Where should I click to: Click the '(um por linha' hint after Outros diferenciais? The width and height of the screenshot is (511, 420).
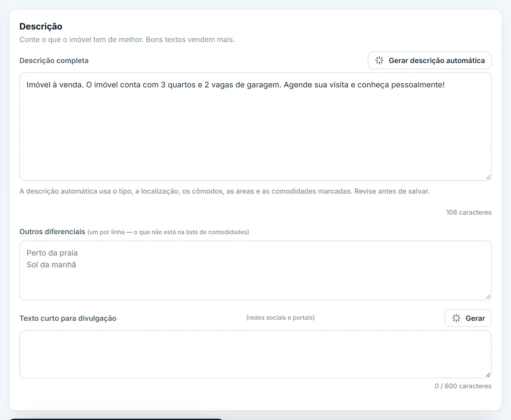tap(168, 232)
